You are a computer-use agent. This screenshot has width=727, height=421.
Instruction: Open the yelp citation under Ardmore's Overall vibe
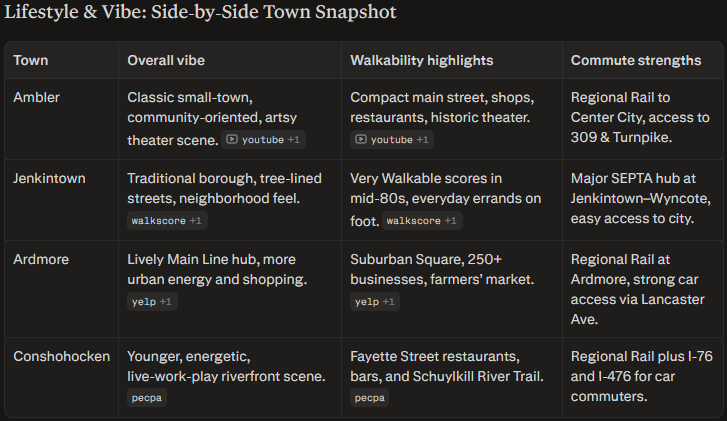click(x=142, y=301)
